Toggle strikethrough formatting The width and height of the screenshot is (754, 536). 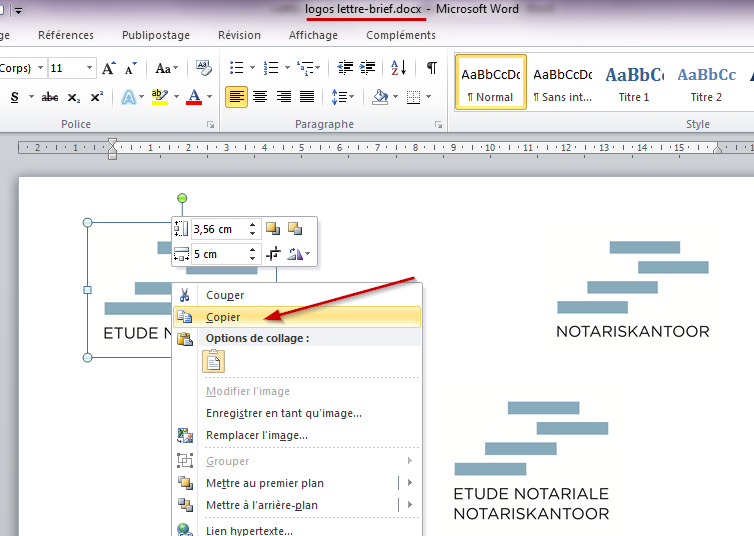pos(50,97)
